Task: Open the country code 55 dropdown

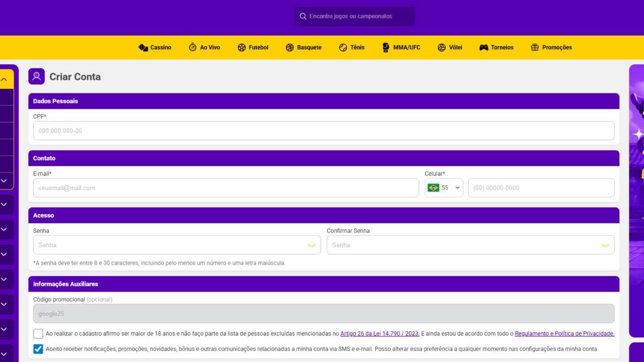Action: (444, 188)
